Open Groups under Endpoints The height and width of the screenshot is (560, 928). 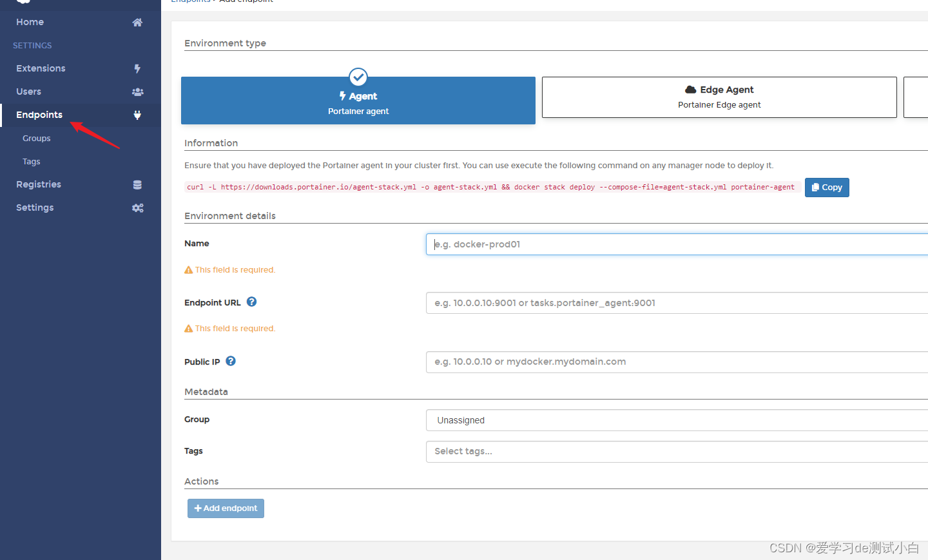tap(37, 139)
